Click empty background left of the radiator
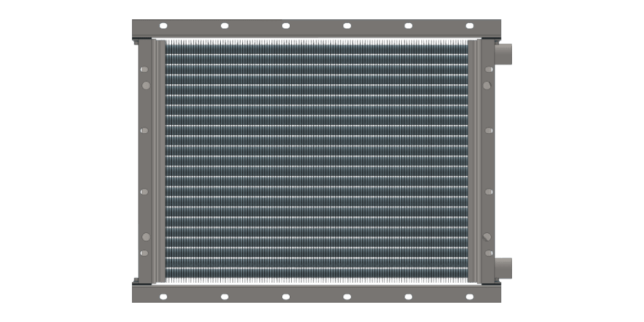The height and width of the screenshot is (322, 644). coord(64,161)
